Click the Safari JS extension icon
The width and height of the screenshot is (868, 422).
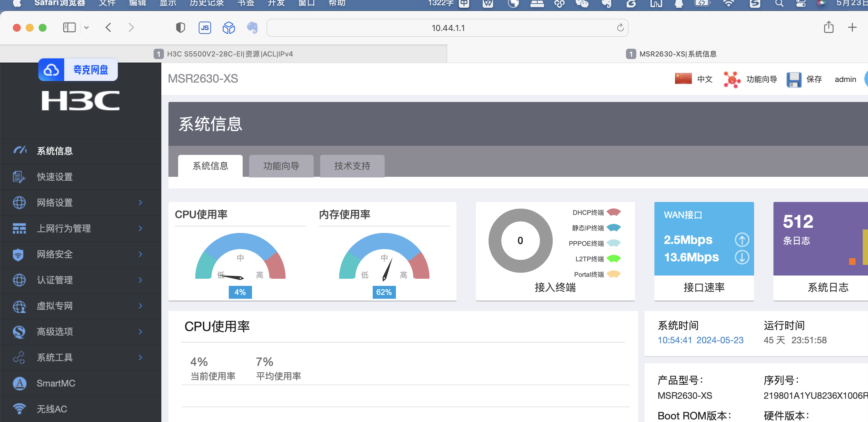tap(205, 28)
